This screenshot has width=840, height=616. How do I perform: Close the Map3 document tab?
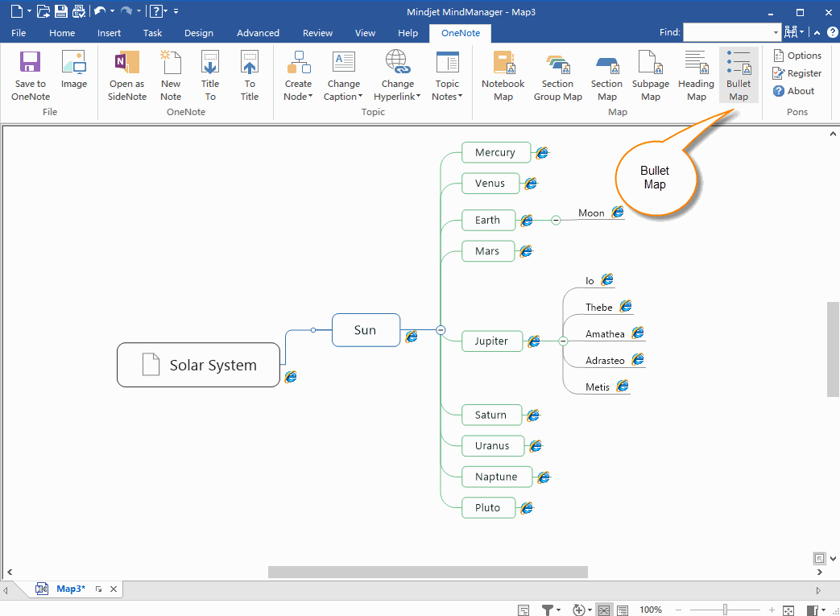114,589
